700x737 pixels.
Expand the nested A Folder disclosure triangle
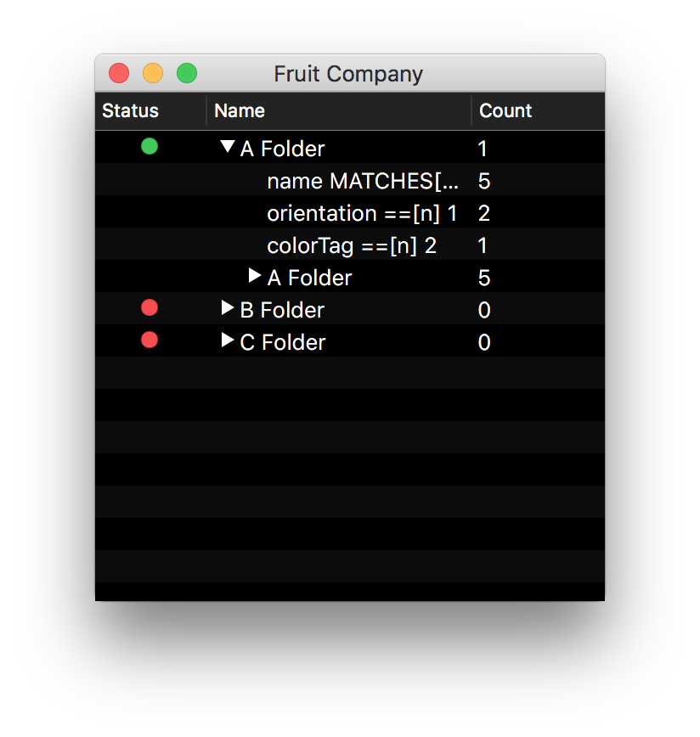pyautogui.click(x=254, y=276)
